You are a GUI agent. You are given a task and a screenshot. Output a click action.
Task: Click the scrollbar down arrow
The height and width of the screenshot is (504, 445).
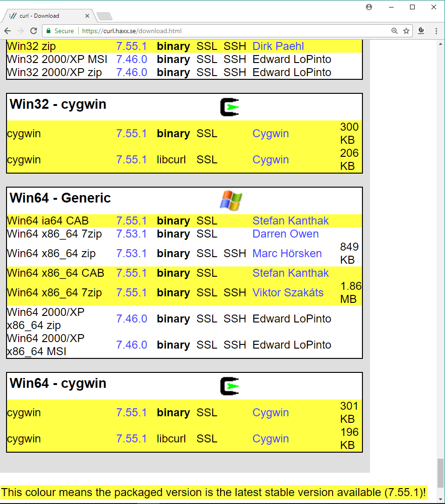pyautogui.click(x=440, y=499)
